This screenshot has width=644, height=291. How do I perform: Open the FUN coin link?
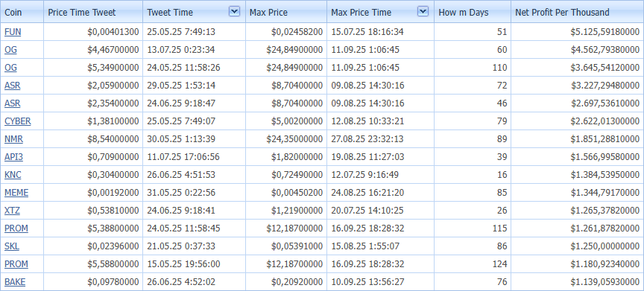(13, 32)
